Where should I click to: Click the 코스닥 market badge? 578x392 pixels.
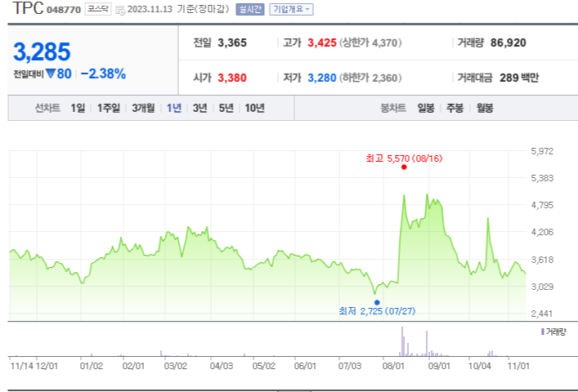point(97,9)
